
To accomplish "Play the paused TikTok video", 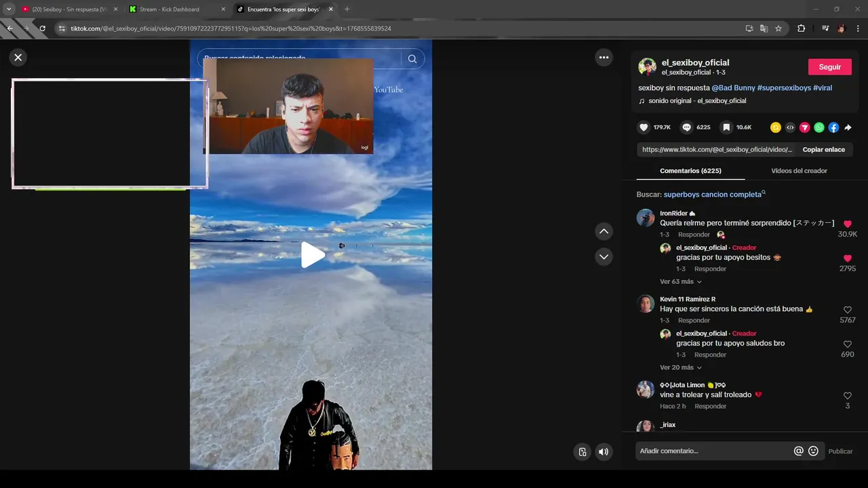I will [313, 255].
